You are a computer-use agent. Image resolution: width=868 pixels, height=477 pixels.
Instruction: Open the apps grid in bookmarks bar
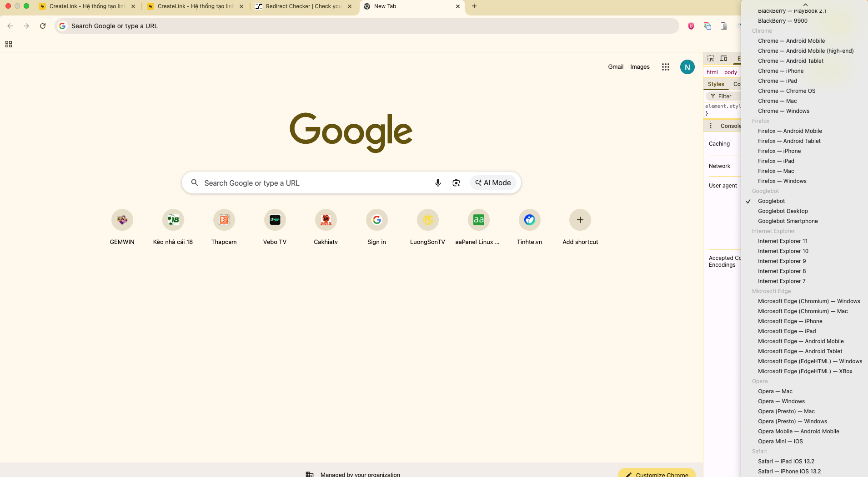(9, 44)
